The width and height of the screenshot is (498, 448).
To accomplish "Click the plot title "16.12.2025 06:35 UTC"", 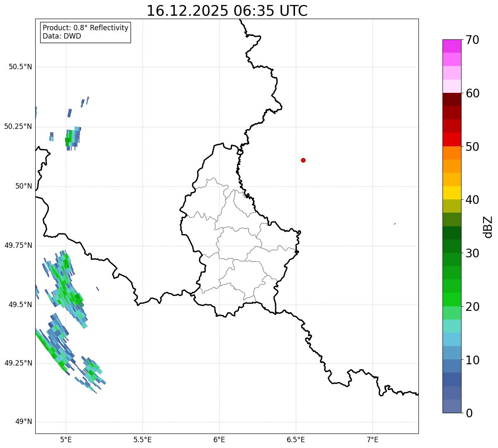I will pos(227,11).
